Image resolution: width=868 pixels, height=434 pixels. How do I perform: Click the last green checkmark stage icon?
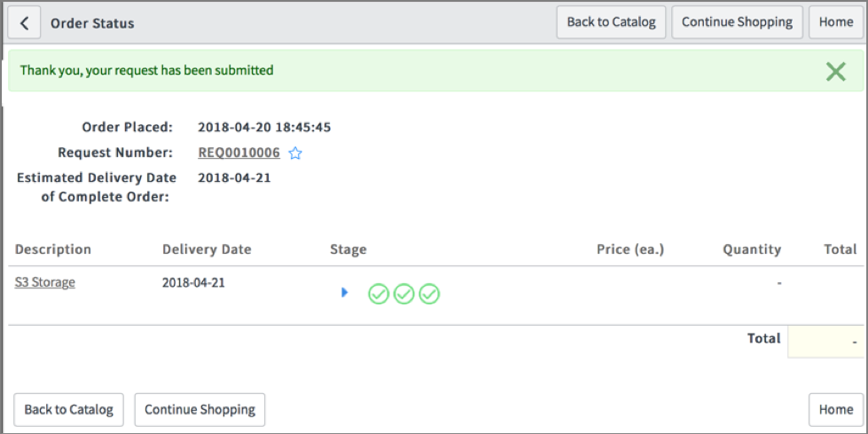429,294
